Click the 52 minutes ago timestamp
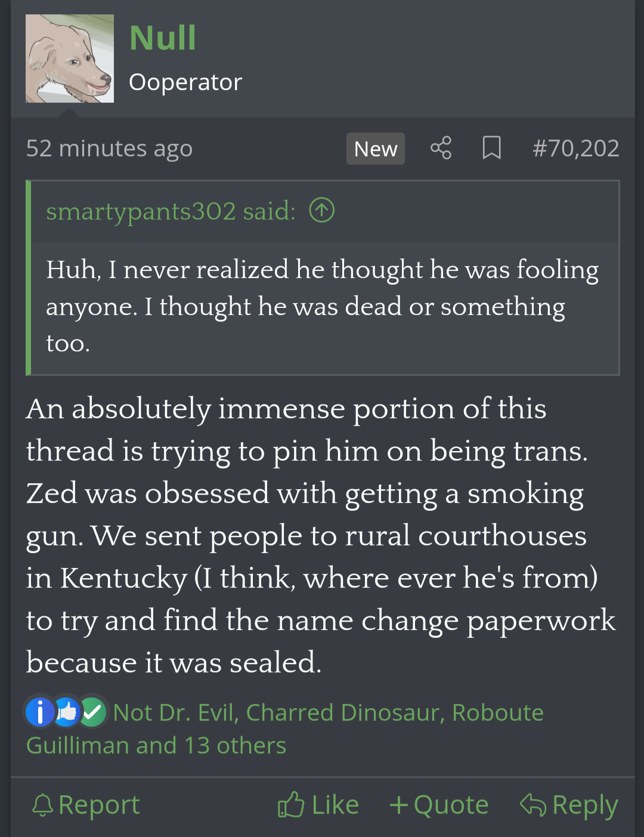Viewport: 644px width, 837px height. click(x=109, y=148)
